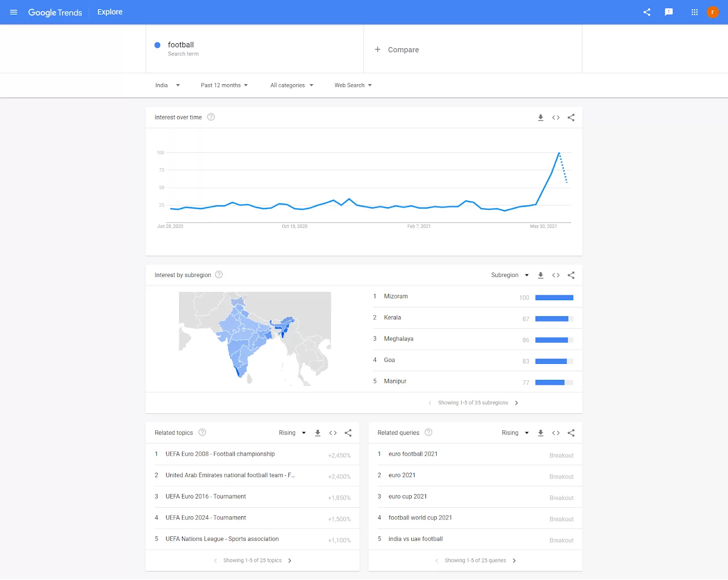The image size is (728, 580).
Task: Go to previous page of related queries
Action: [437, 561]
